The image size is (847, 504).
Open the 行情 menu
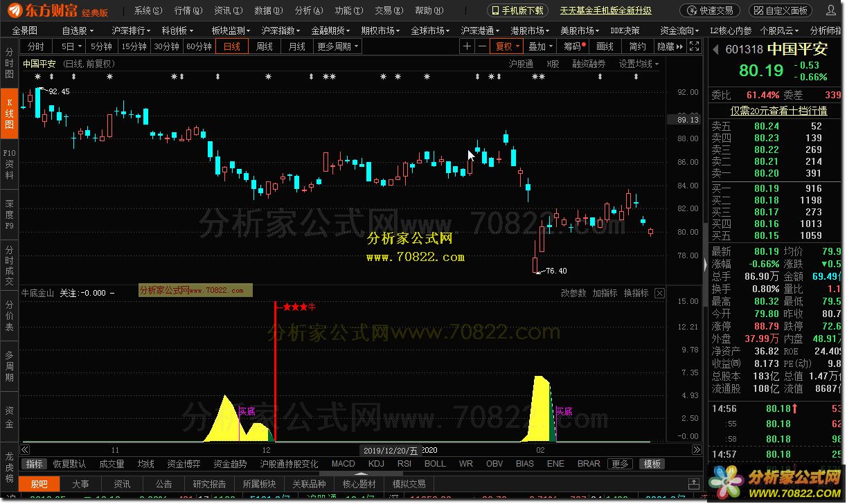[x=188, y=10]
